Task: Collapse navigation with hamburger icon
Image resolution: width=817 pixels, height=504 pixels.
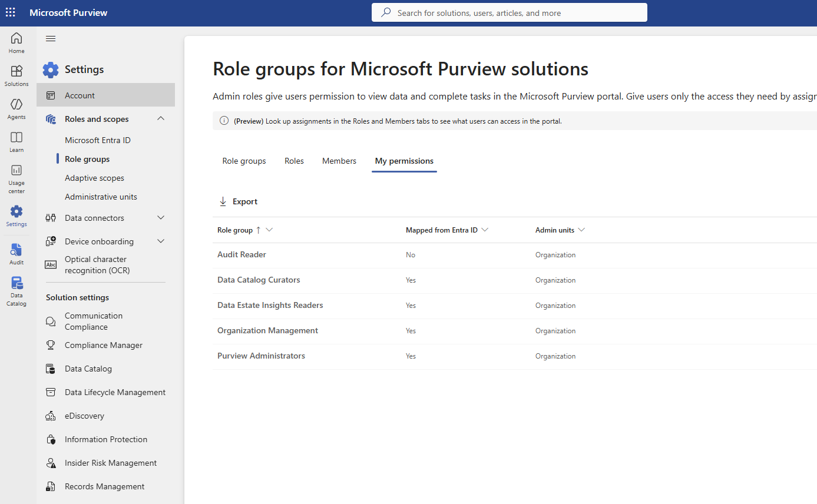Action: [51, 39]
